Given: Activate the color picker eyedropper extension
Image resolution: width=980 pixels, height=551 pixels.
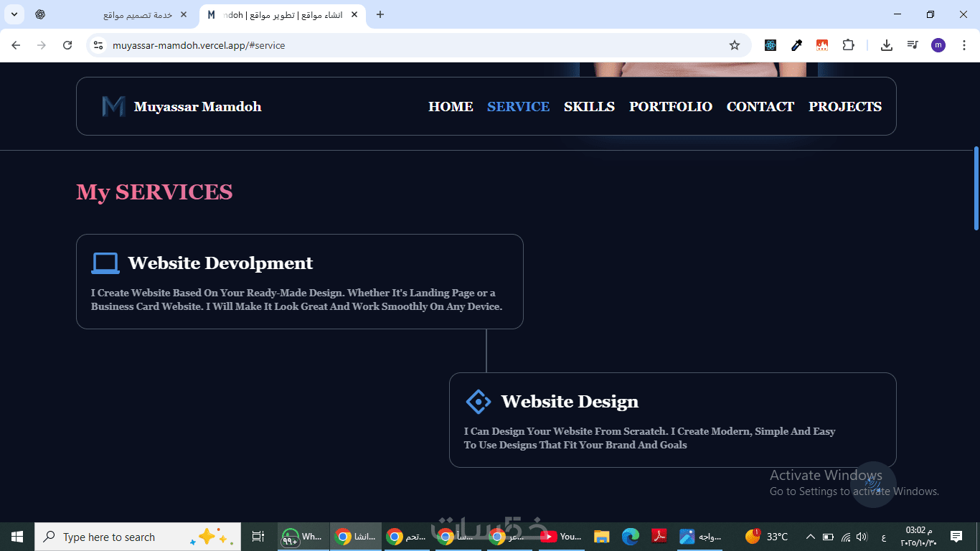Looking at the screenshot, I should (x=796, y=45).
